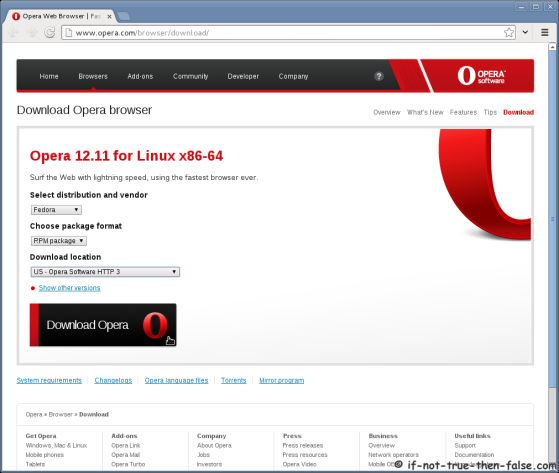The height and width of the screenshot is (473, 559).
Task: Open Opera Link footer link
Action: click(x=126, y=446)
